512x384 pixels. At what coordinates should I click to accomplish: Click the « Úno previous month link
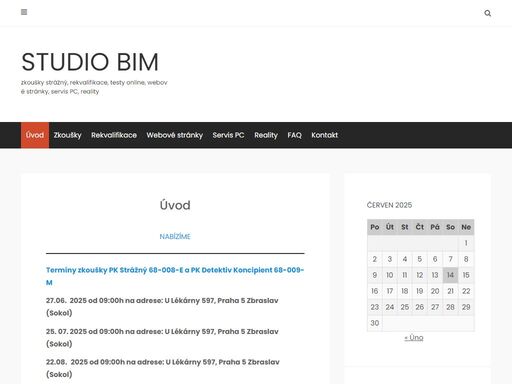(x=414, y=338)
